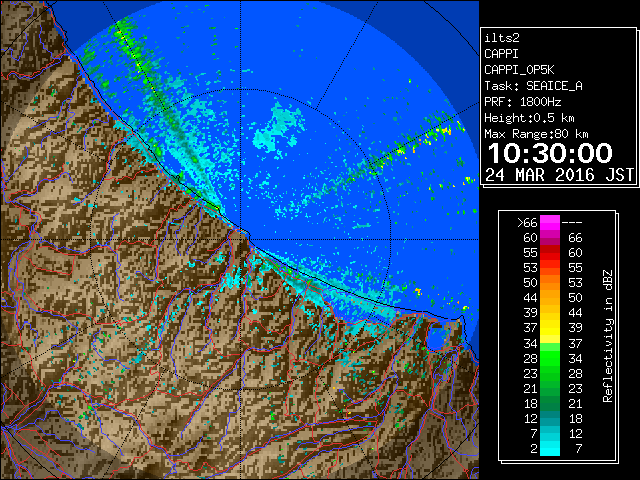
Task: Click the blue coastal lagoon near the lower-right coast
Action: [x=435, y=338]
